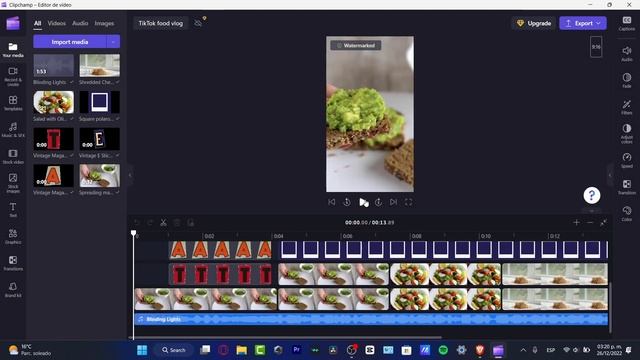Screen dimensions: 640x360
Task: Open the Music & SFX library
Action: [x=13, y=130]
